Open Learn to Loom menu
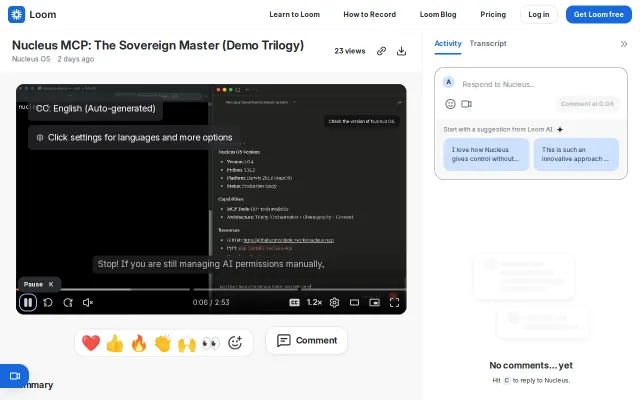Image resolution: width=640 pixels, height=400 pixels. [294, 15]
